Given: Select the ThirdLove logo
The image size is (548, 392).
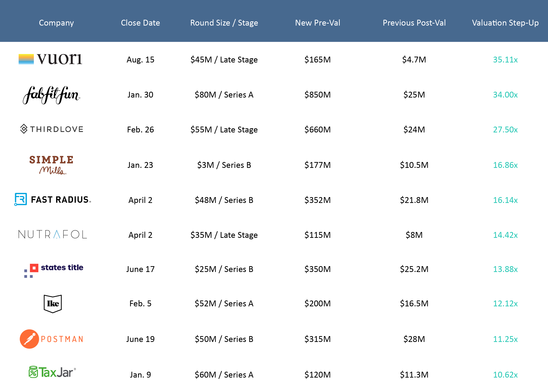Looking at the screenshot, I should (52, 129).
